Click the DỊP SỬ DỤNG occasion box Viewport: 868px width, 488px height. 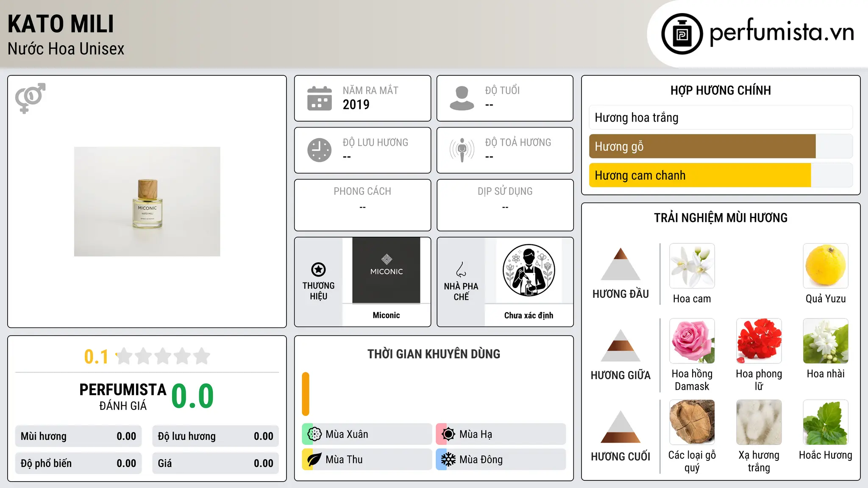(505, 205)
